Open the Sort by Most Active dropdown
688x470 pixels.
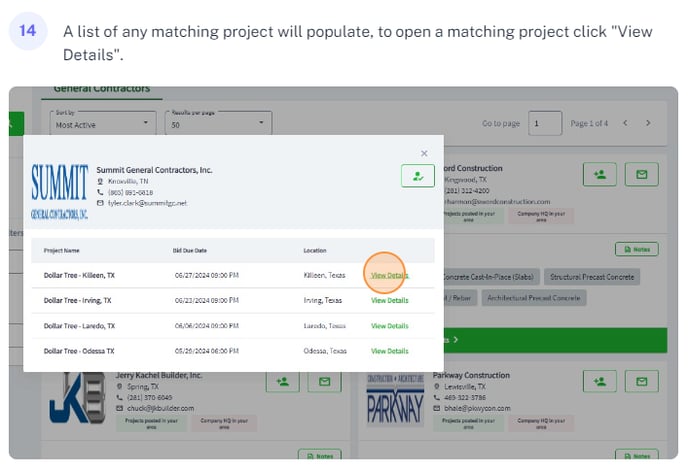point(103,123)
